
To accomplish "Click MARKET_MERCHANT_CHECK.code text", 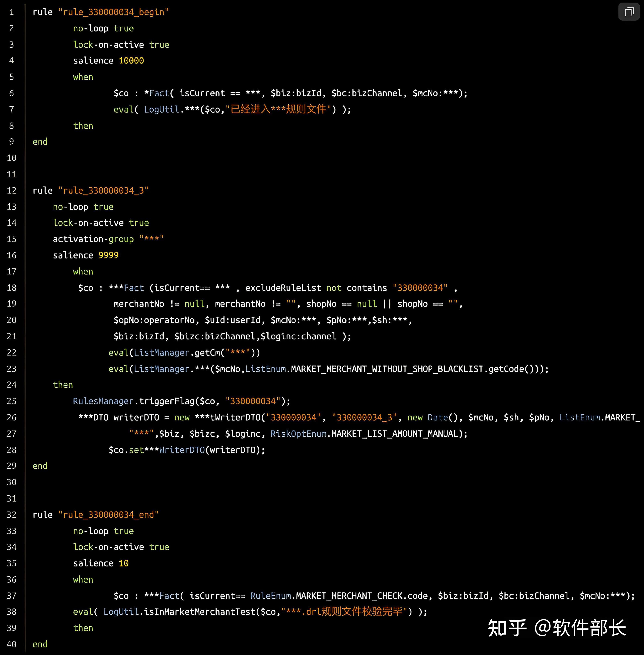I will (362, 596).
